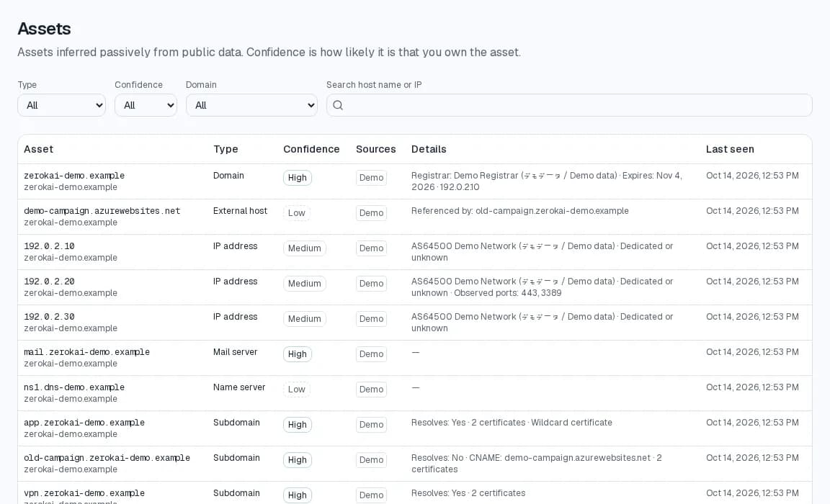Select asset 192.0.2.30

click(49, 317)
